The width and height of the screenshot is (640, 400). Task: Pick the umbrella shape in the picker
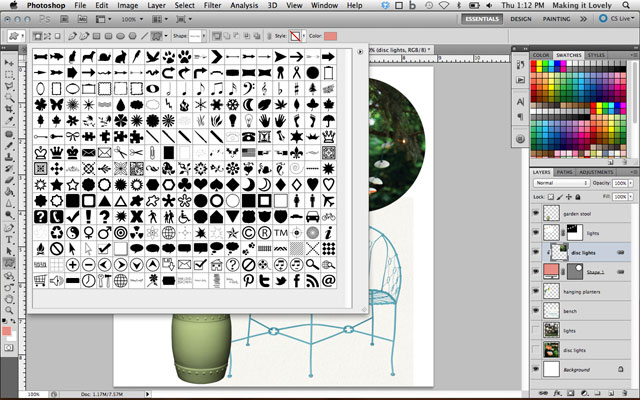point(329,119)
